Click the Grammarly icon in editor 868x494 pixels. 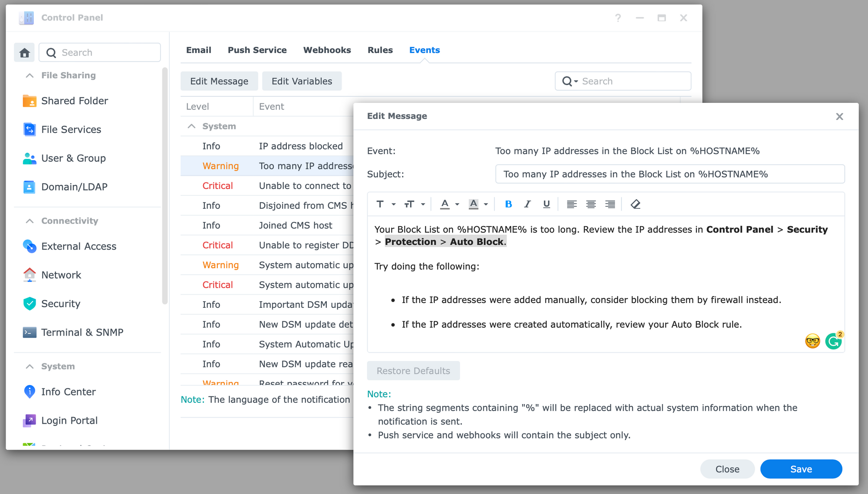pyautogui.click(x=833, y=341)
